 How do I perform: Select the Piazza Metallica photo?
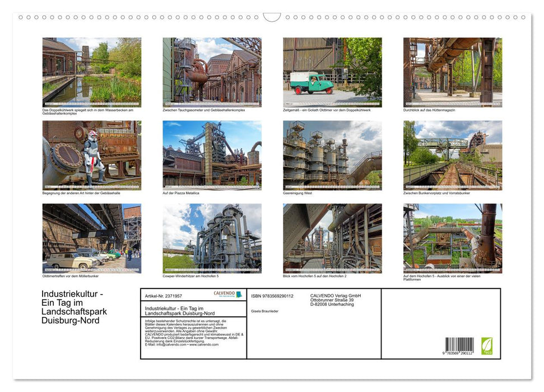click(x=212, y=155)
